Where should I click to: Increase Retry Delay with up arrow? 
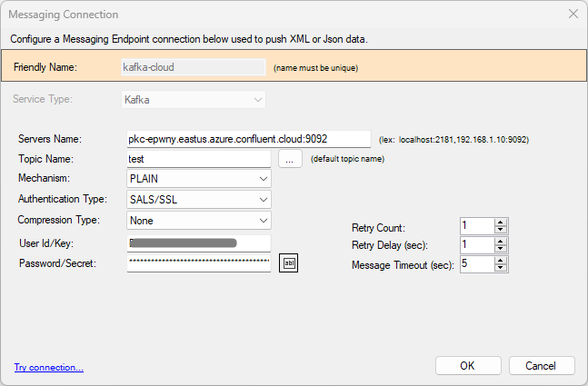[x=500, y=242]
